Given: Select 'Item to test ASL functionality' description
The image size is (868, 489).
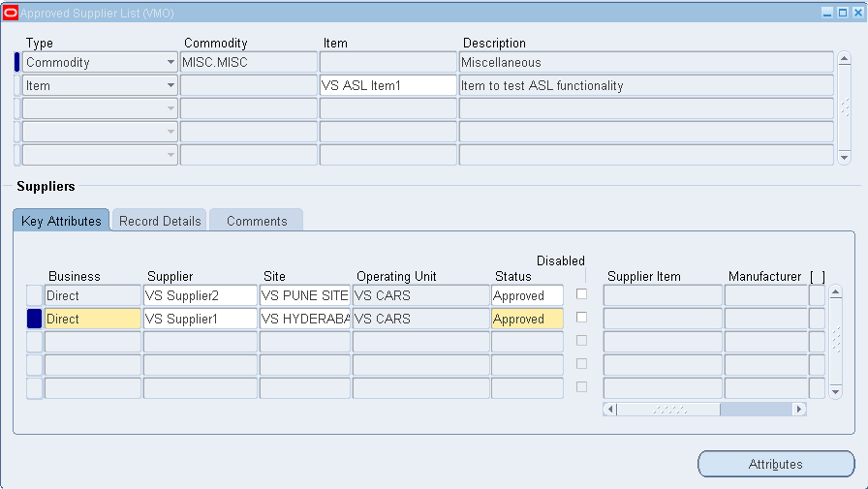Looking at the screenshot, I should pyautogui.click(x=646, y=86).
